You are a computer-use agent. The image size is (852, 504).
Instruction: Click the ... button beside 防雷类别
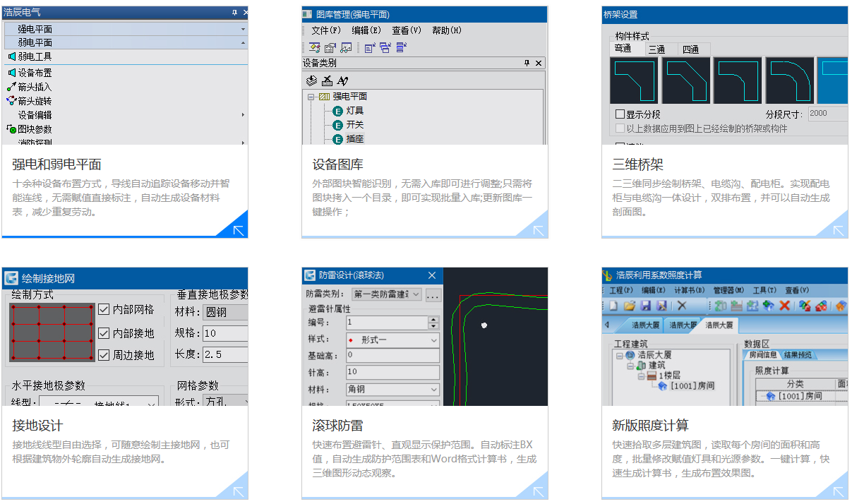pos(433,294)
